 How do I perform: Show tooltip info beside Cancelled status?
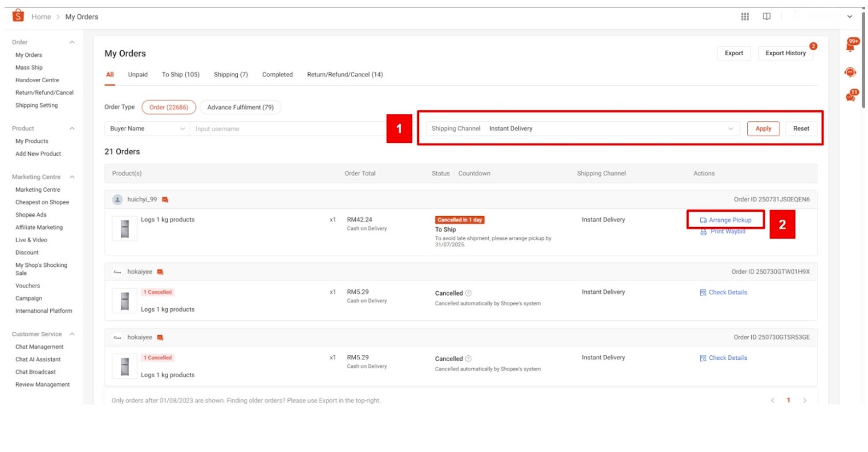470,293
